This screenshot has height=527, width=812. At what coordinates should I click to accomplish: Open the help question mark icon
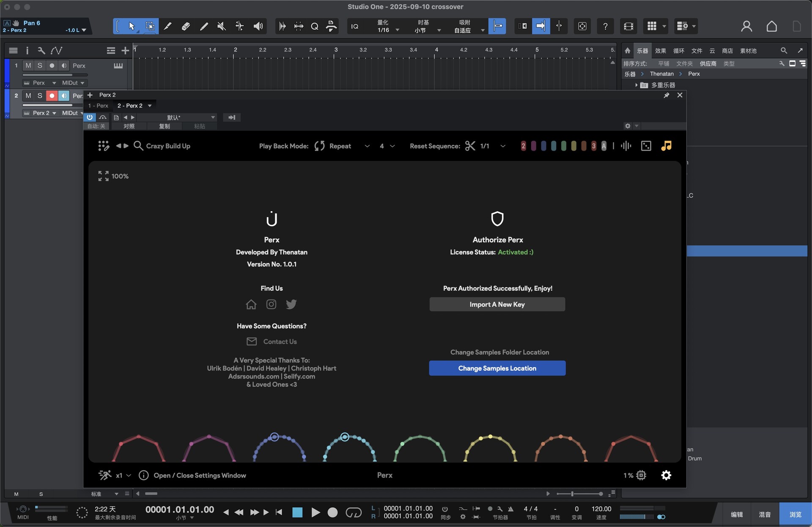(x=605, y=26)
